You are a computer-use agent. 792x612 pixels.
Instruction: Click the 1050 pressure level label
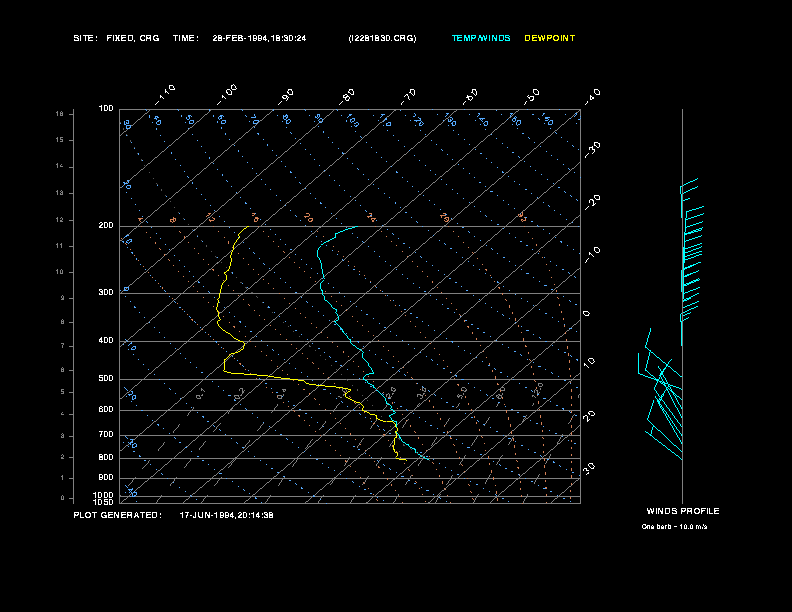click(104, 502)
